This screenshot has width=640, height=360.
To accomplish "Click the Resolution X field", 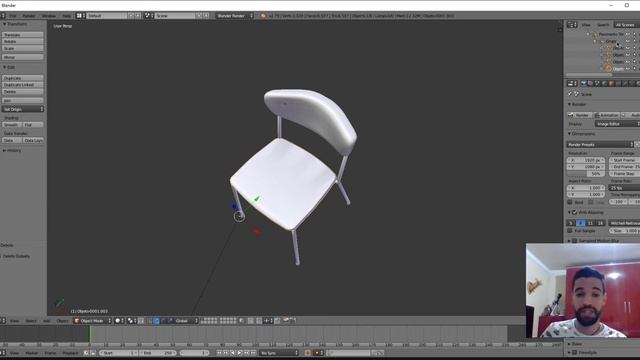I will coord(586,160).
